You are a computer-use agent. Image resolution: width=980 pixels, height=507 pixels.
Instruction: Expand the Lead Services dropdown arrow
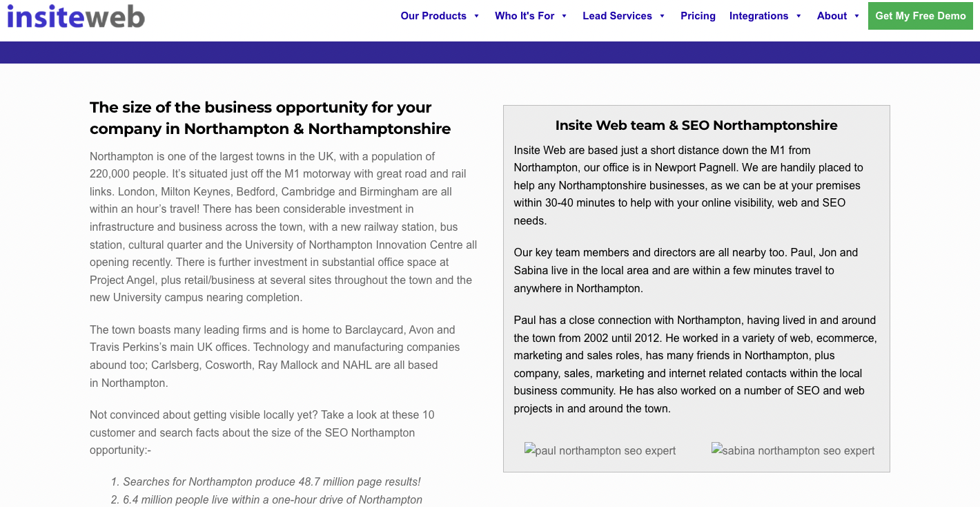(662, 16)
